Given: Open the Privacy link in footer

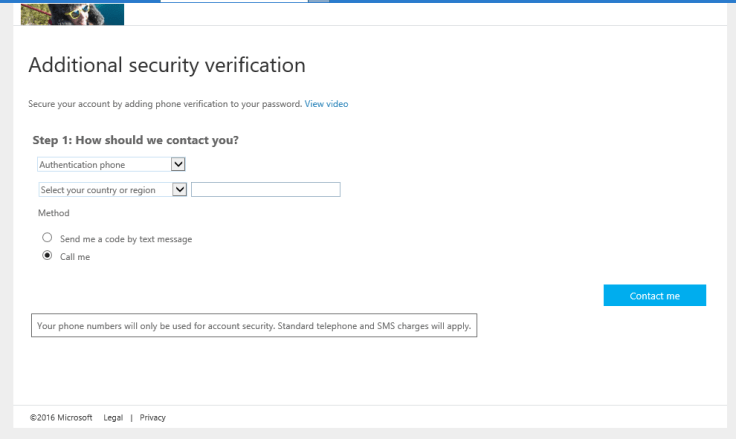Looking at the screenshot, I should coord(152,418).
